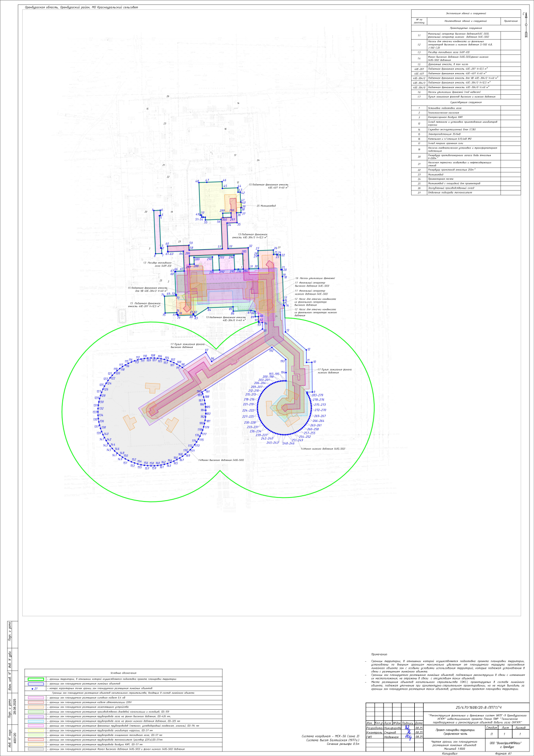Viewport: 534px width, 756px height.
Task: Click the 'Существующие сооружения' section row
Action: tap(466, 102)
